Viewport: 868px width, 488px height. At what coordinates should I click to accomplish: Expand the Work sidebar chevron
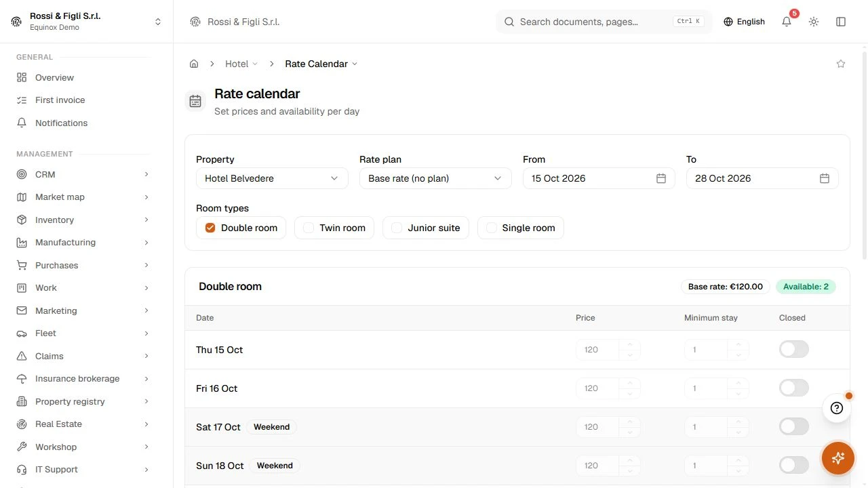(146, 288)
